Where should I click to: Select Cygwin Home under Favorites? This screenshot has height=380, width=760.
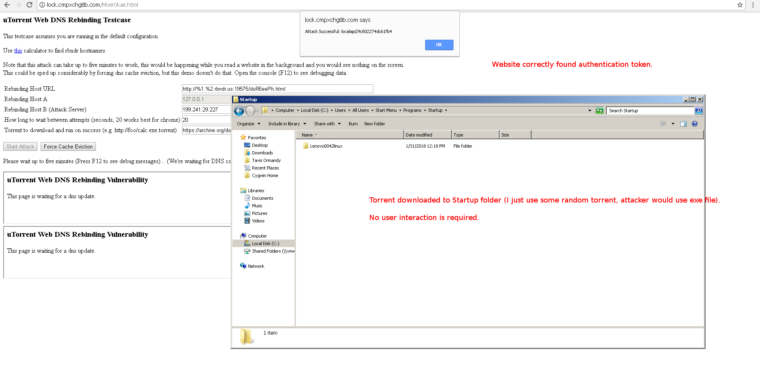coord(261,175)
